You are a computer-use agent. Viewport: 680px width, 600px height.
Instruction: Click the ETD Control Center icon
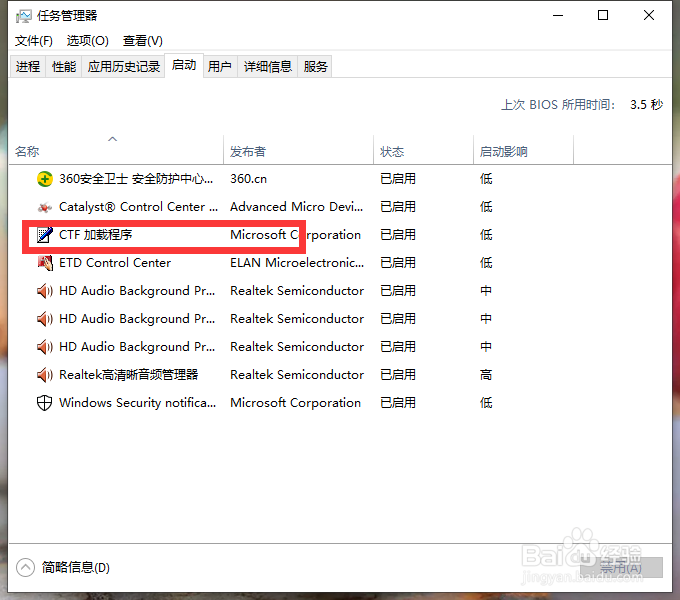pyautogui.click(x=45, y=263)
